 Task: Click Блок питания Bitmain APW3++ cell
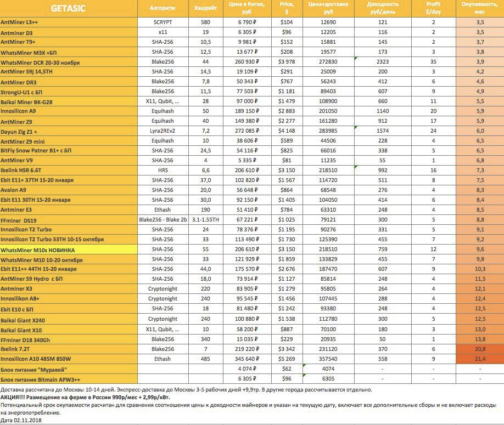tap(69, 379)
